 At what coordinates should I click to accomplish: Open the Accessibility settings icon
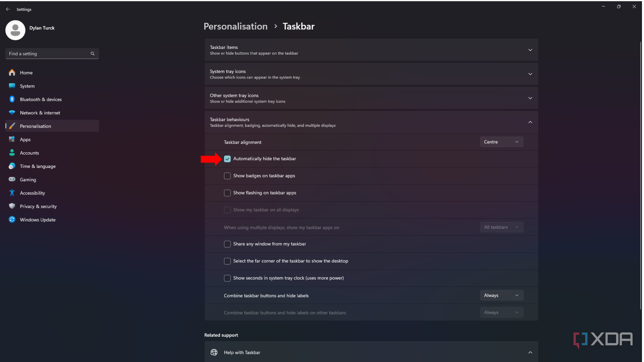(12, 193)
